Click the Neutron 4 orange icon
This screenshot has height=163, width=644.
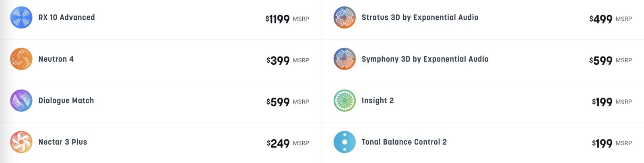coord(21,59)
